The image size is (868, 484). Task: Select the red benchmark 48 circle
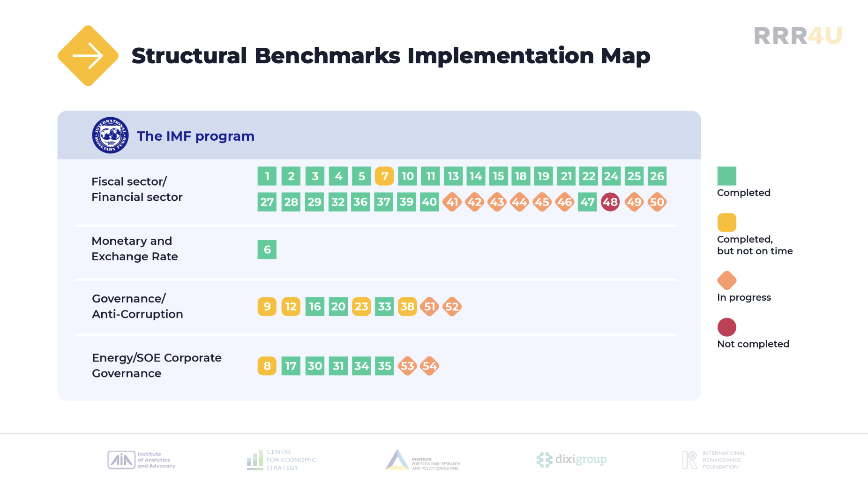(610, 202)
